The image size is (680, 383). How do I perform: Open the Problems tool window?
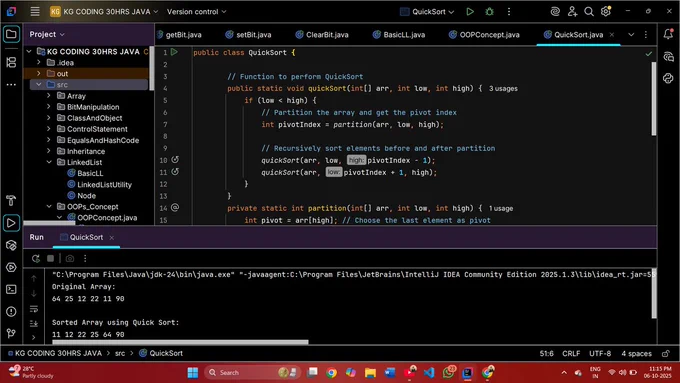(11, 311)
